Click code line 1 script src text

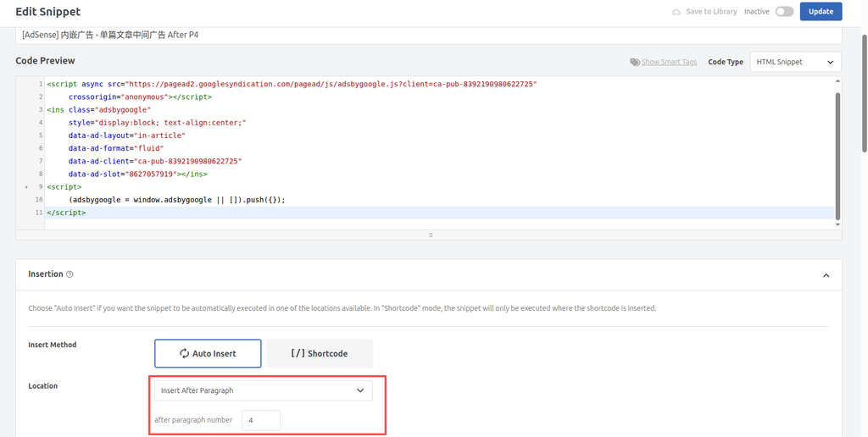tap(292, 84)
